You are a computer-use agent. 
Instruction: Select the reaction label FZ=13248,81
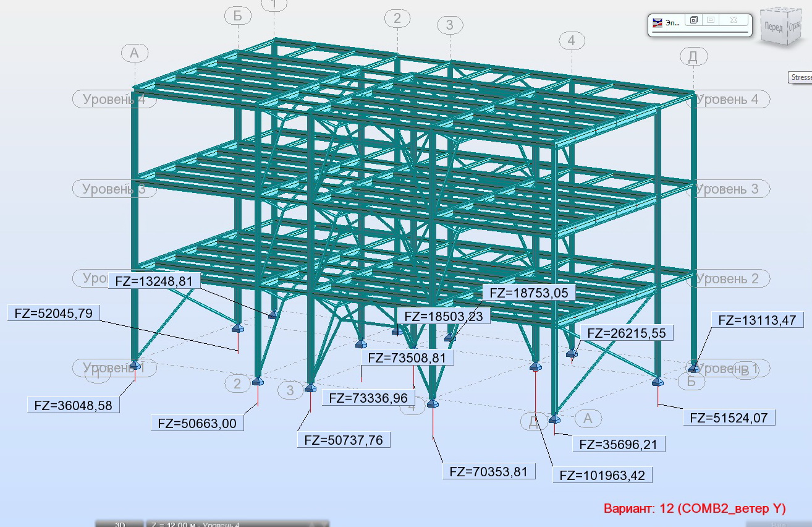tap(154, 281)
